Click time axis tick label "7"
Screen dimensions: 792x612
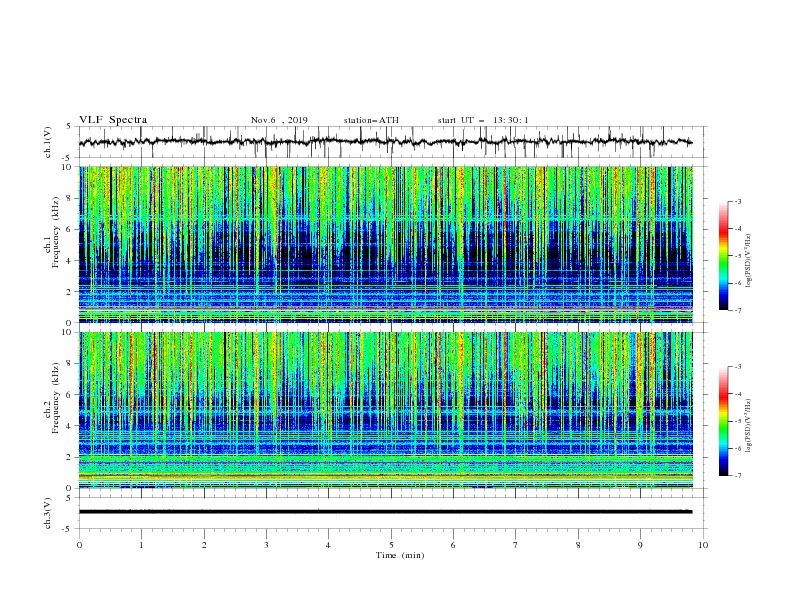pos(516,545)
